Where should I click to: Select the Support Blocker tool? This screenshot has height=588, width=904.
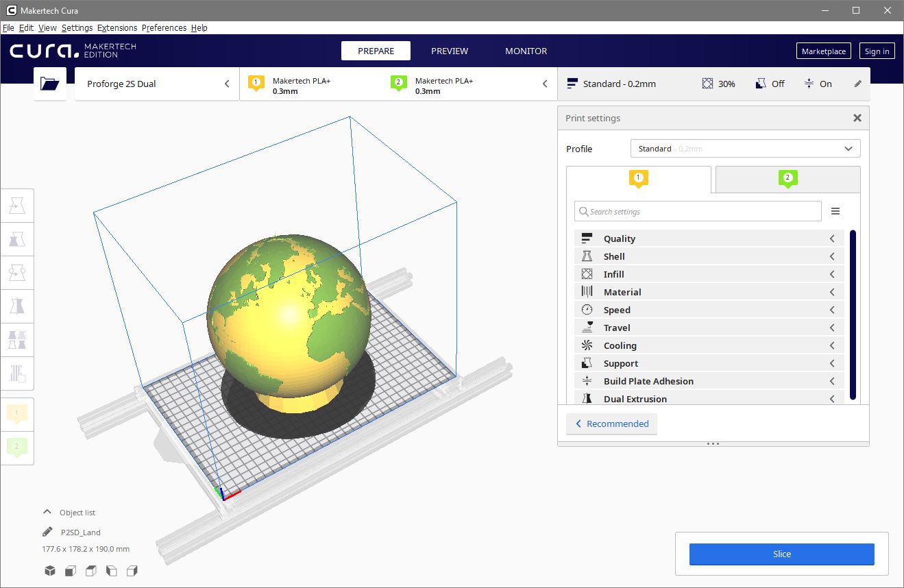[17, 373]
